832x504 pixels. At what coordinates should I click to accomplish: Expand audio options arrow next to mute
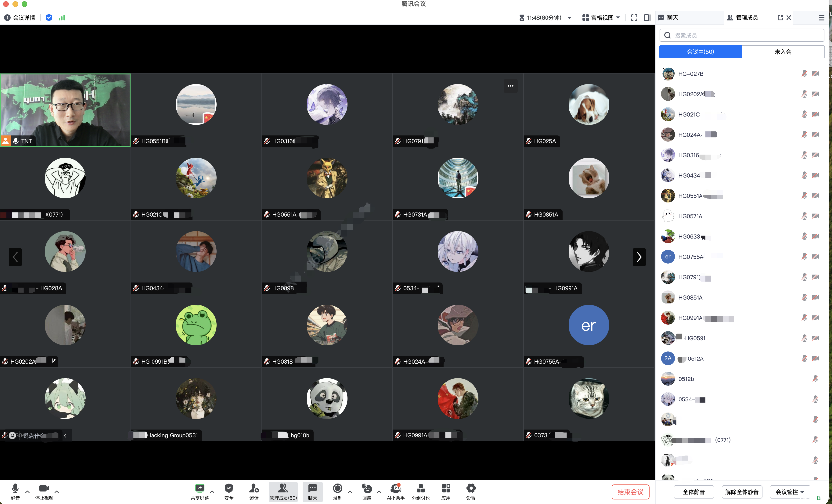(x=28, y=492)
